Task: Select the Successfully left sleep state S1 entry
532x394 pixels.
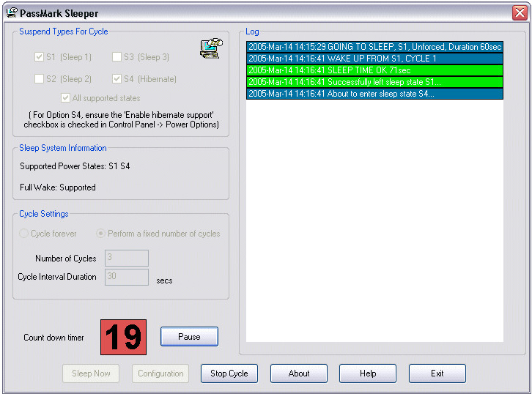Action: (374, 82)
